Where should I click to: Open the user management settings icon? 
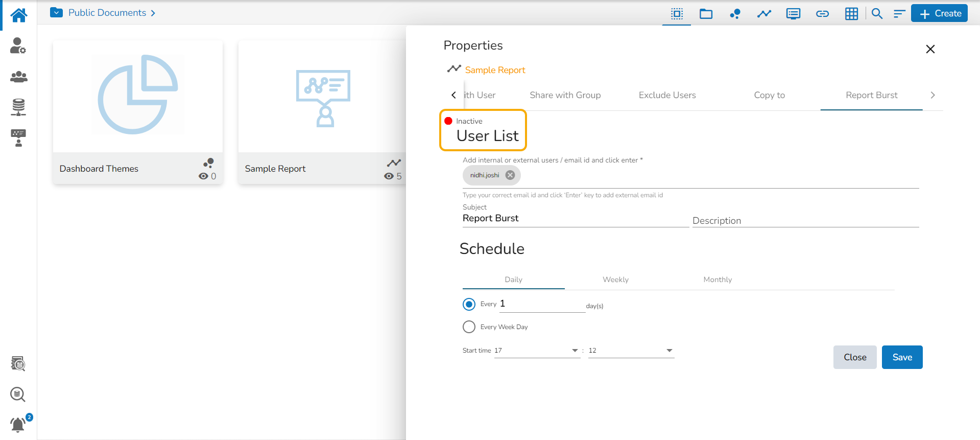[18, 46]
